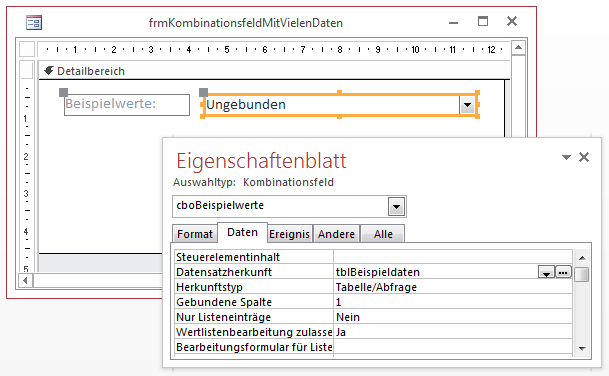This screenshot has height=376, width=609.
Task: Click the Detailbereich section selector on vertical ruler
Action: [x=27, y=70]
